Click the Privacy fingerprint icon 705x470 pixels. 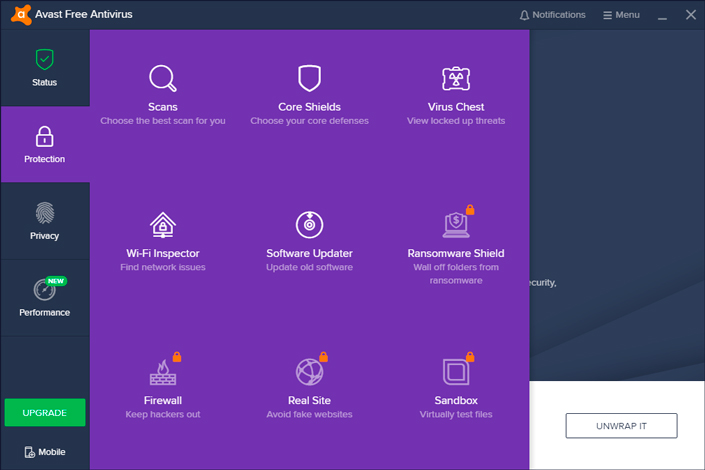(45, 213)
